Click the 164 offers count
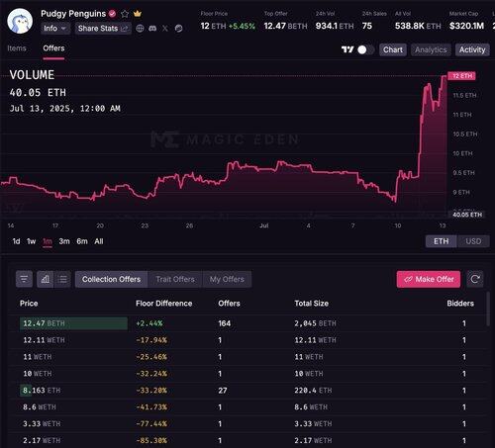The height and width of the screenshot is (448, 495). [x=225, y=323]
